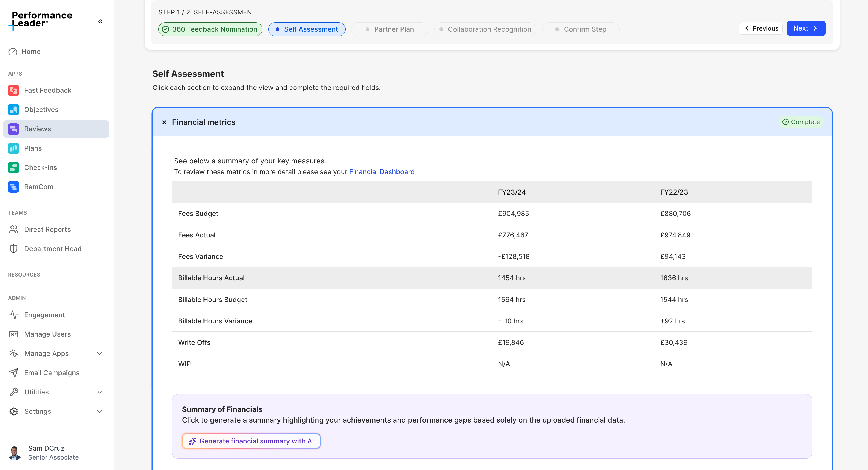Open the Objectives app icon
This screenshot has width=868, height=470.
13,110
